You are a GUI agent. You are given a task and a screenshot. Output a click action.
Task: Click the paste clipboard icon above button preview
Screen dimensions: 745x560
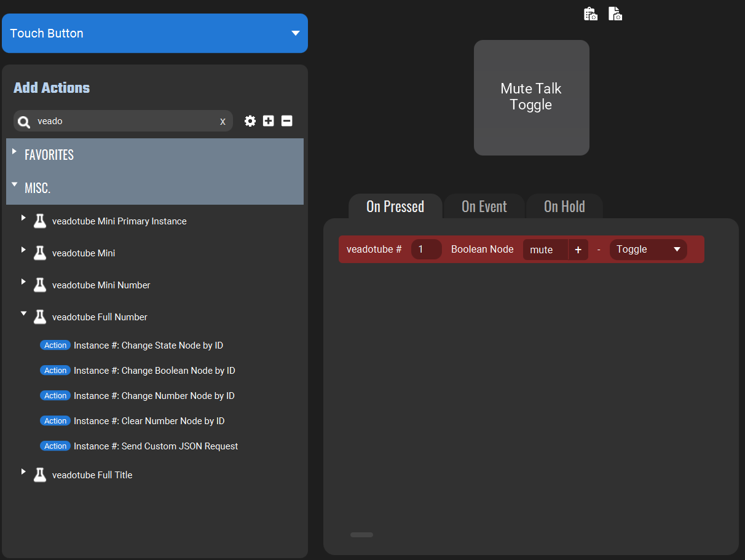(x=590, y=14)
